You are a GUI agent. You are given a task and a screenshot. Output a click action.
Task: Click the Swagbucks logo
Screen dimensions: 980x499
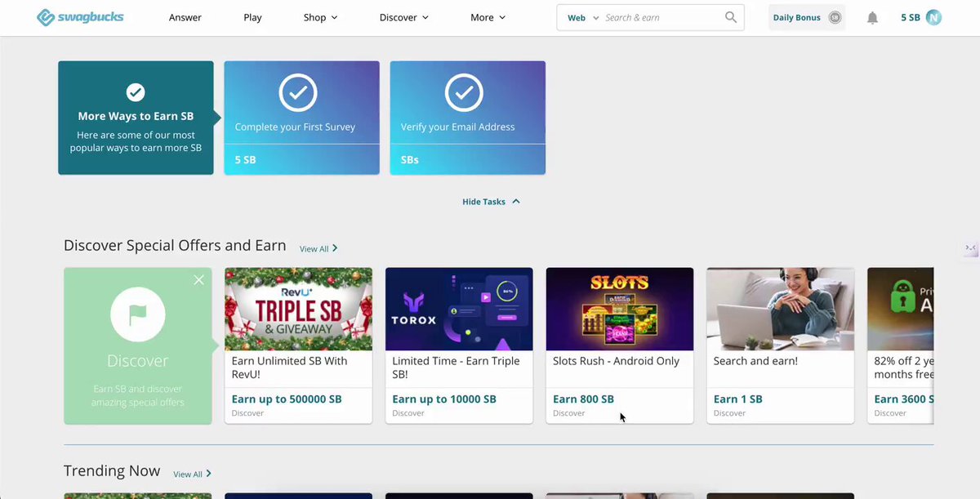click(80, 17)
